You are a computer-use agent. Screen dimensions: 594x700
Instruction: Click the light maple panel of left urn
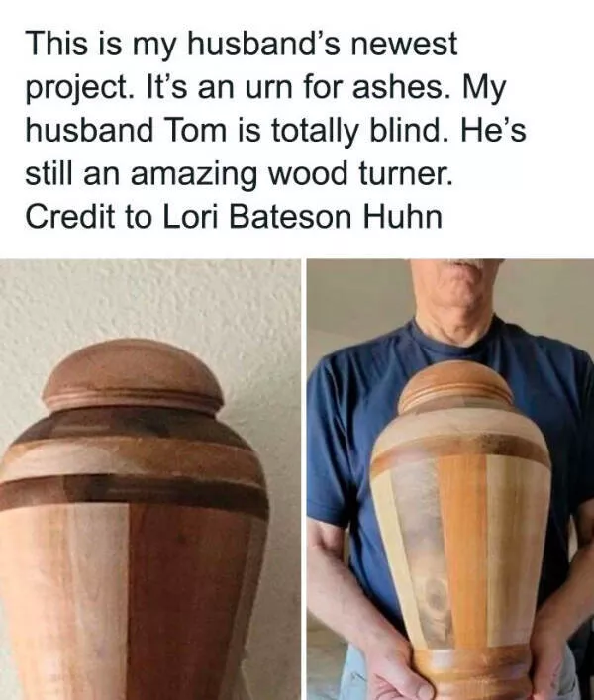click(x=64, y=603)
